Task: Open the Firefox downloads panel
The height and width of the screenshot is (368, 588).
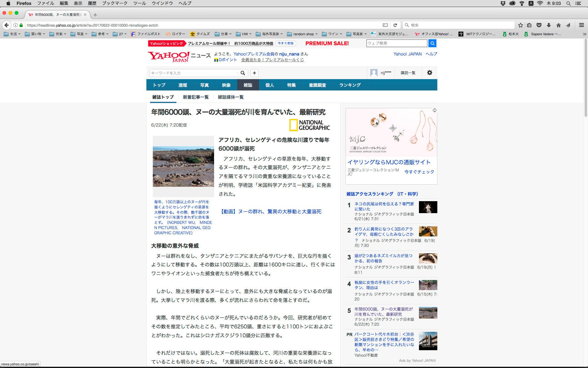Action: coord(549,25)
